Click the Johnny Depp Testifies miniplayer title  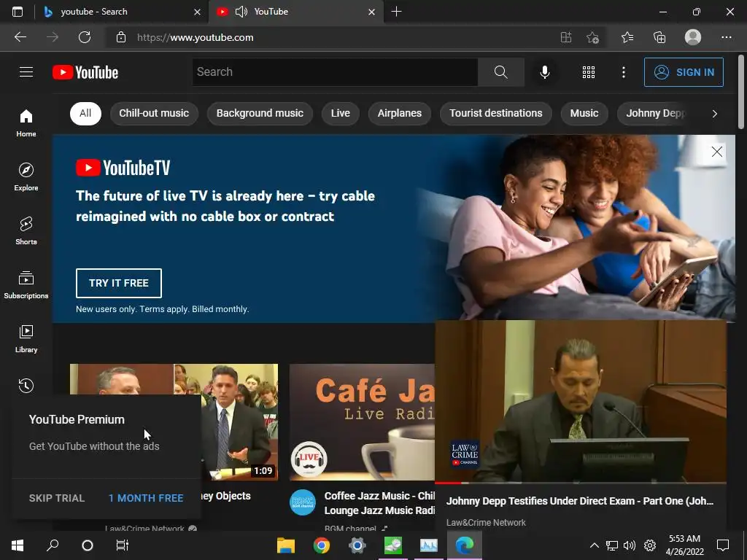tap(580, 501)
